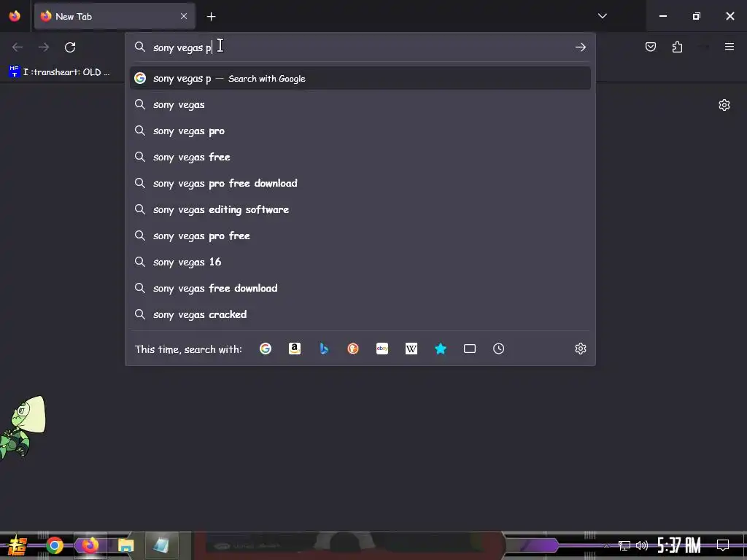
Task: Search this time with DuckDuckGo
Action: click(x=353, y=349)
